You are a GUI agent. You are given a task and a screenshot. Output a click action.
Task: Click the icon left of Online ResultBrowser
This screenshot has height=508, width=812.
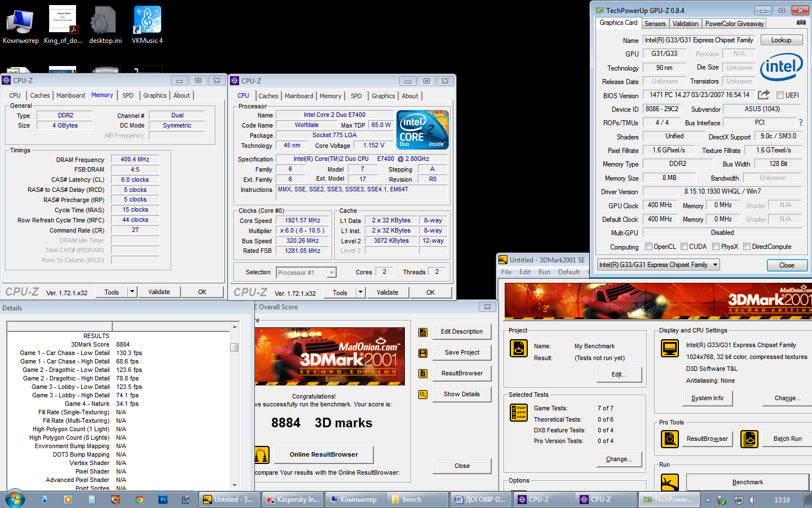pos(261,454)
